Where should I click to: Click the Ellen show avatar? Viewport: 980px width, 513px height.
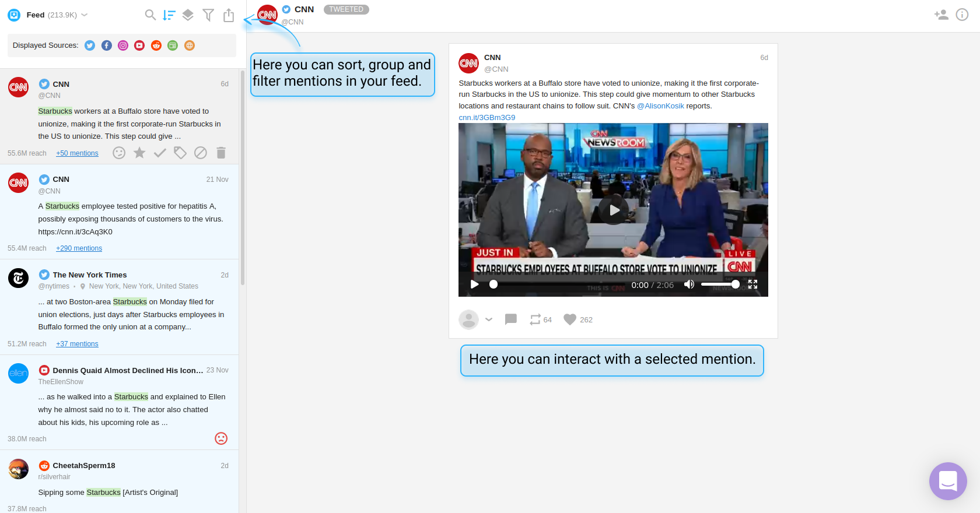19,374
